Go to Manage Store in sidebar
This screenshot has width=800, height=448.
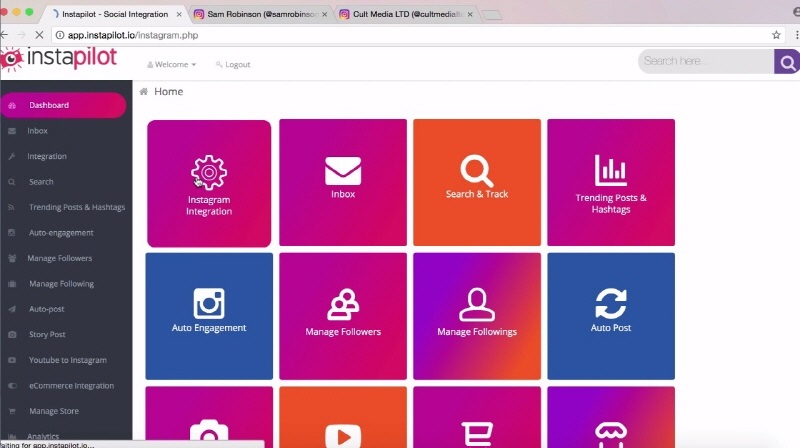tap(54, 411)
